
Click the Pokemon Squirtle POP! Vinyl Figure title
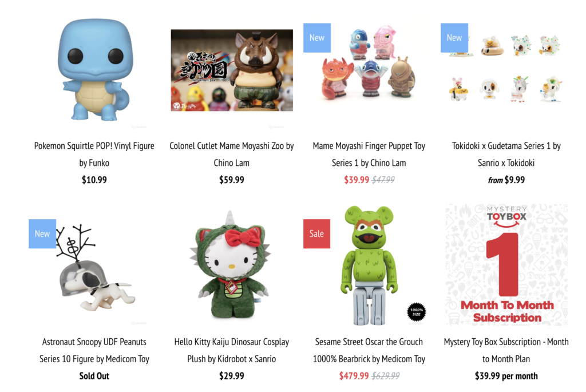pos(94,155)
